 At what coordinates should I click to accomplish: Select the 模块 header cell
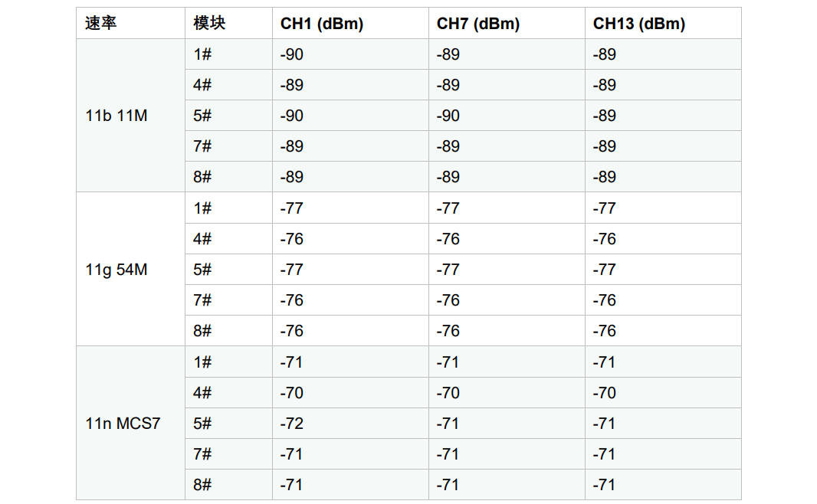pos(228,24)
